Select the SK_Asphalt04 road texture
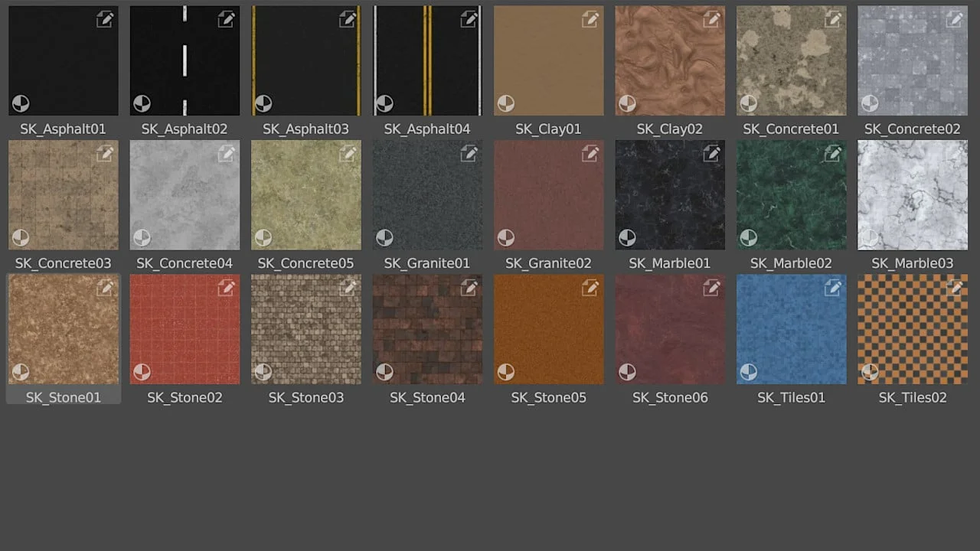Screen dimensions: 980x551 click(x=427, y=60)
